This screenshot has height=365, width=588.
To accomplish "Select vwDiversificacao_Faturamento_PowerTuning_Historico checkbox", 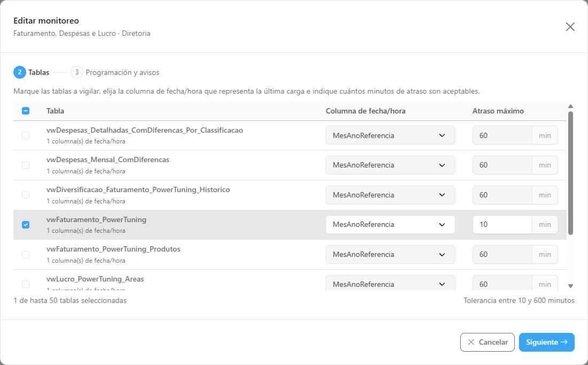I will (26, 195).
